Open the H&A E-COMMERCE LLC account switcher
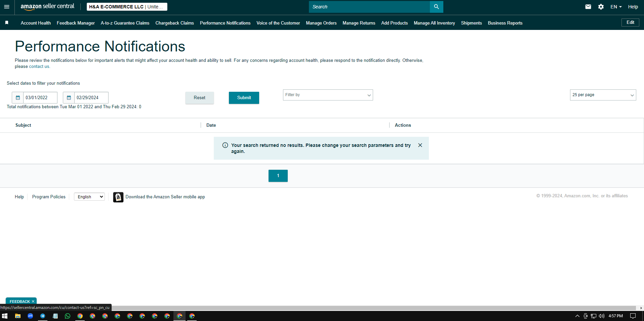 127,7
